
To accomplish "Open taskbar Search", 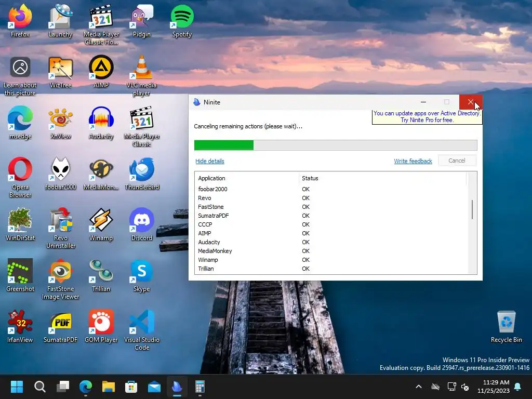I will click(39, 387).
